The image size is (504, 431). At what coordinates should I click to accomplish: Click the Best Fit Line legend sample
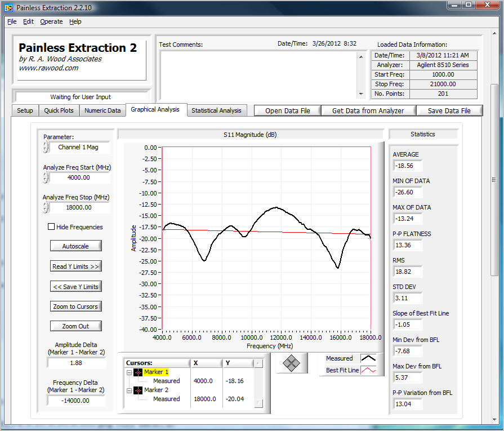pyautogui.click(x=368, y=370)
